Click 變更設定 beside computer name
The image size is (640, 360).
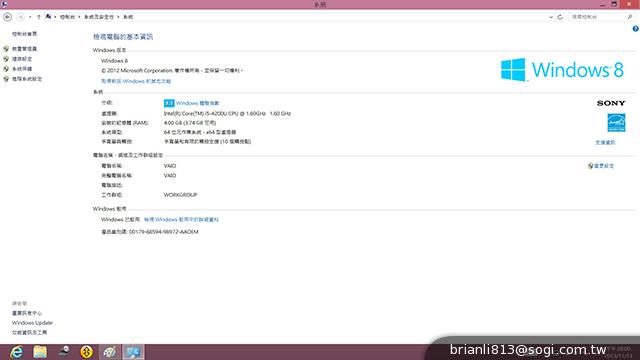604,166
